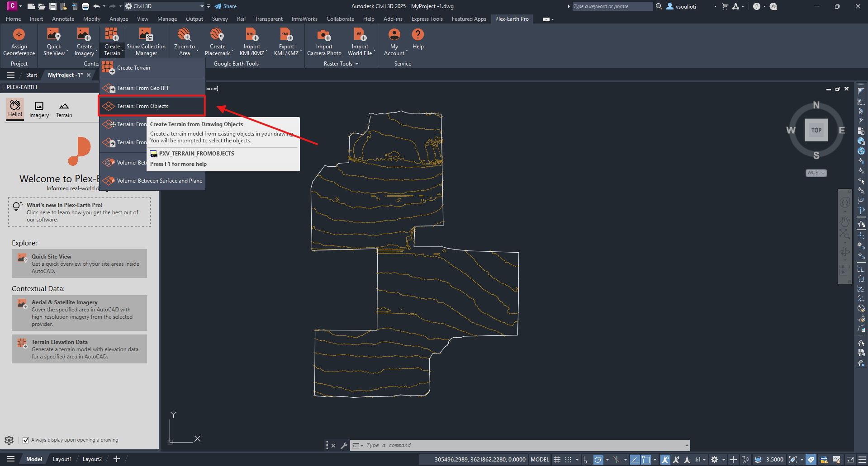Click the Assign Georeference icon
This screenshot has width=868, height=466.
click(19, 35)
